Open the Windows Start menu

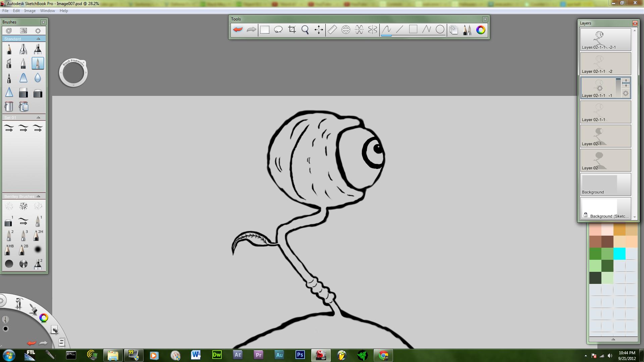9,355
